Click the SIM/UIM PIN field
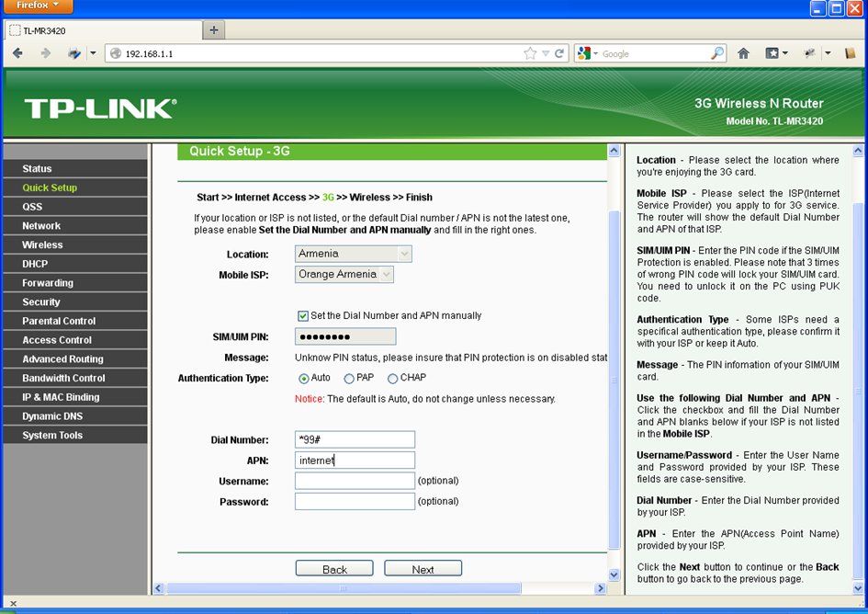The width and height of the screenshot is (868, 614). [345, 336]
